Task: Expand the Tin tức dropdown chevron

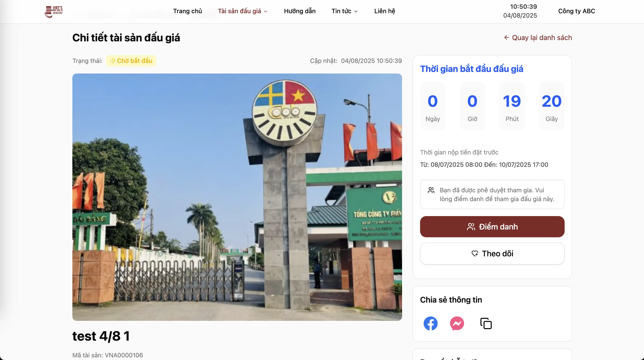Action: pos(356,11)
